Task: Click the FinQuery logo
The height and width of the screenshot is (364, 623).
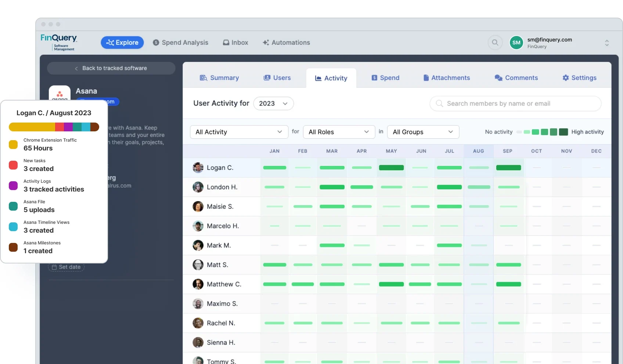Action: tap(59, 42)
